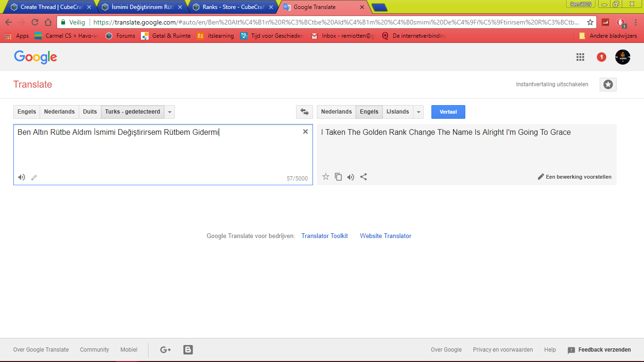Open Blogger icon in footer

tap(188, 350)
